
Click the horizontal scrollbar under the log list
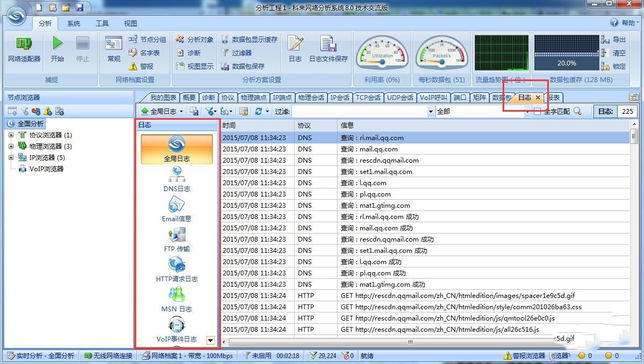411,342
